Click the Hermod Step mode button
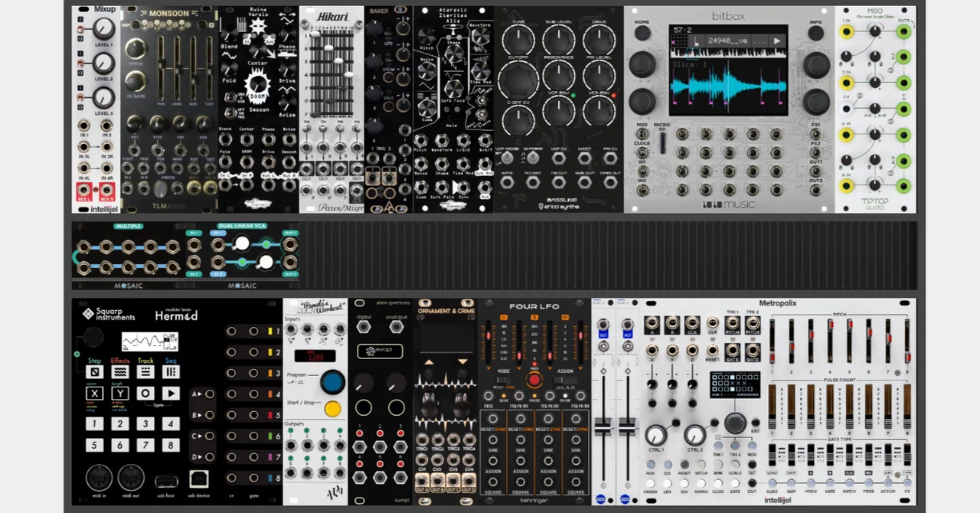Image resolution: width=980 pixels, height=513 pixels. (94, 372)
